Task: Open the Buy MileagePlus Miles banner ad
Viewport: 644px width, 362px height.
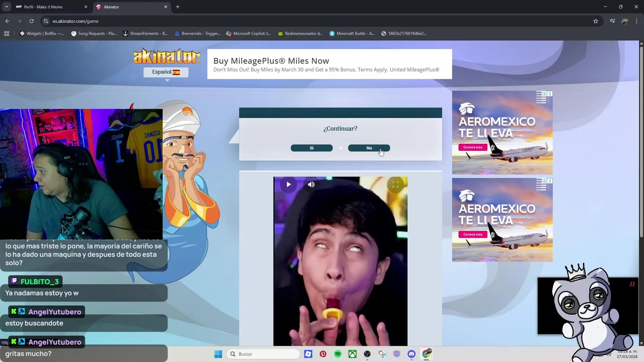Action: (330, 64)
